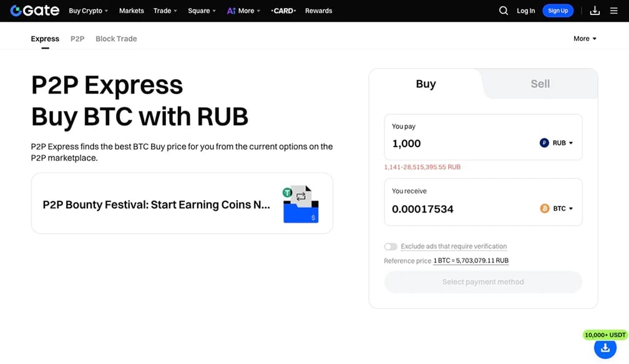Click the Bitcoin coin icon
Screen dimensions: 629x364
point(544,208)
